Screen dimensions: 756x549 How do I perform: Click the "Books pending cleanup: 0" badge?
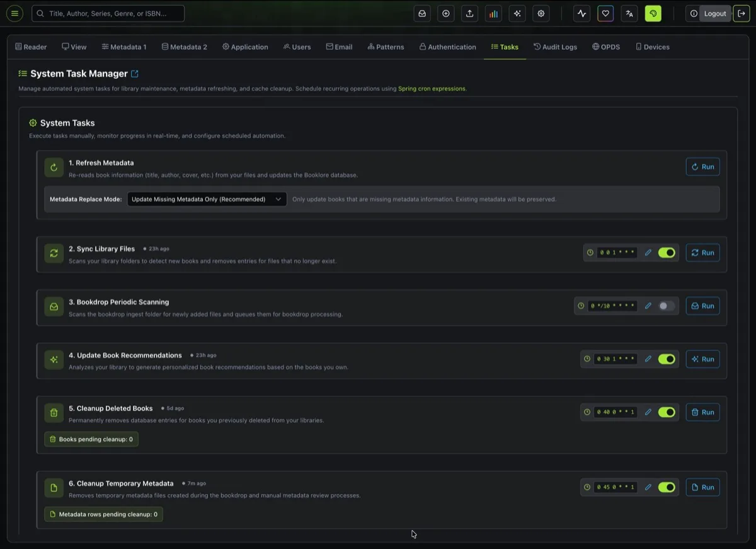point(91,439)
